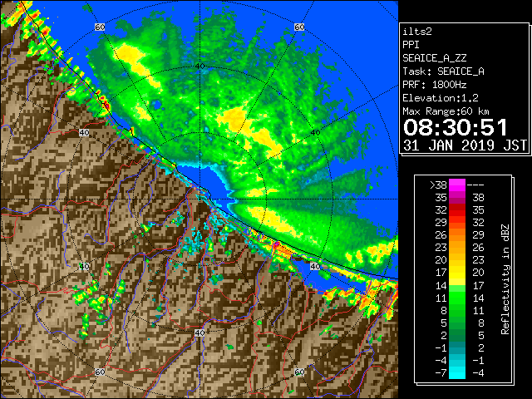Select the "60" range label in the northeast
Image resolution: width=532 pixels, height=399 pixels.
[x=299, y=27]
